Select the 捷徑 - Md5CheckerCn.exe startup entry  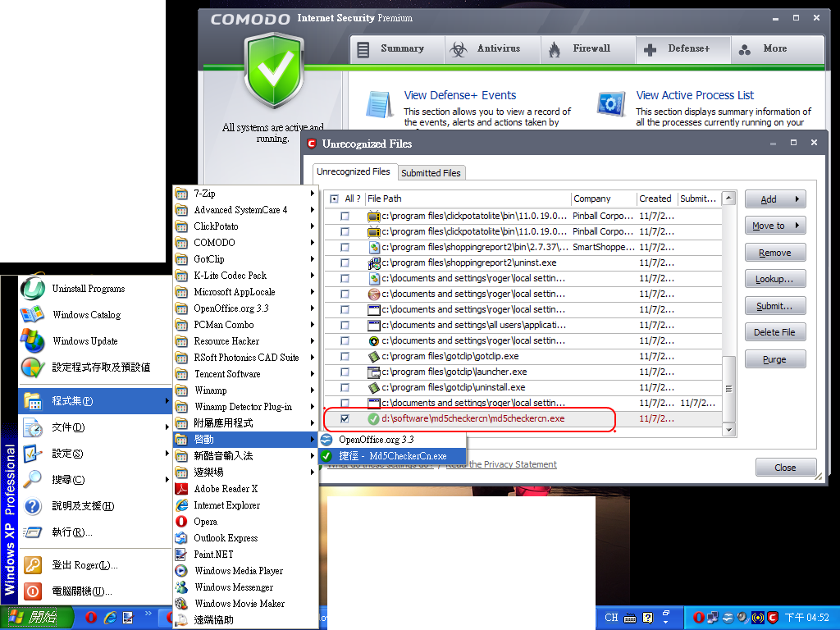(393, 456)
